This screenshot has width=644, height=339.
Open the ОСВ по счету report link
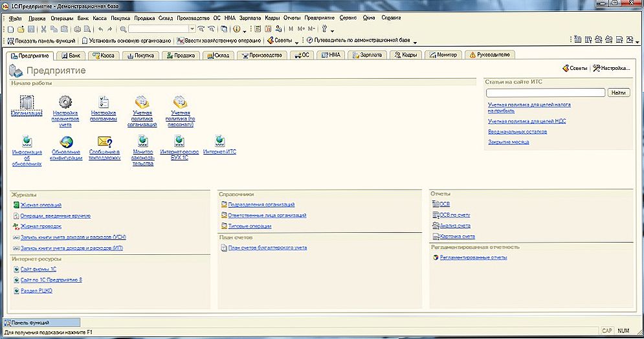click(x=451, y=215)
